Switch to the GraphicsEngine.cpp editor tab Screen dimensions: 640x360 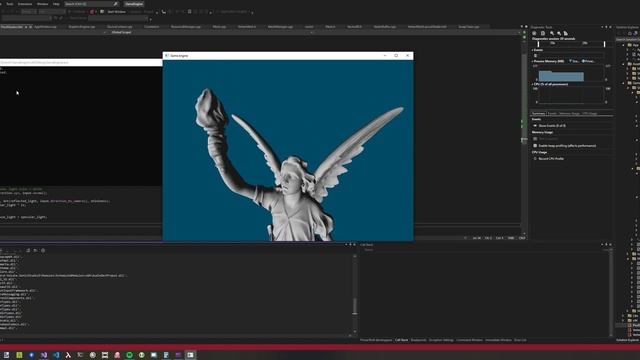point(82,27)
